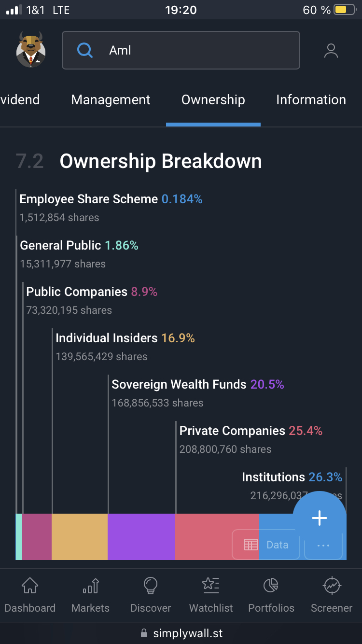Show the Data table view

(x=266, y=545)
